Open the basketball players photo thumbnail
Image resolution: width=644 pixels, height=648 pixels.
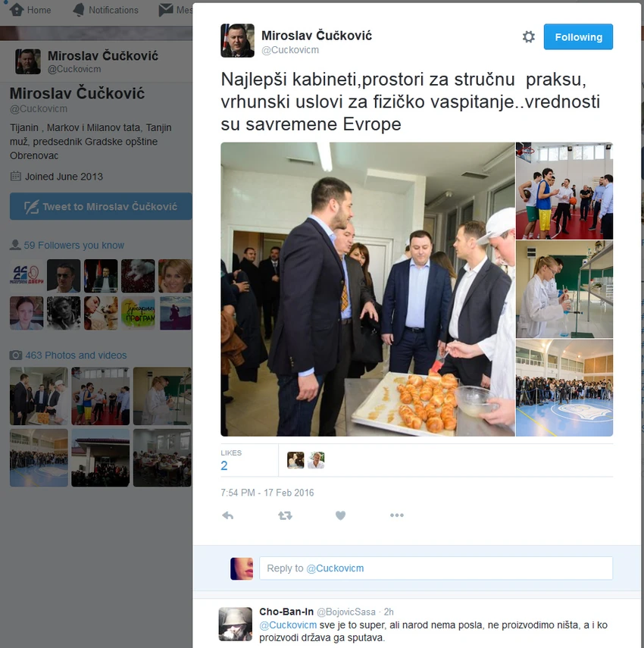point(564,191)
